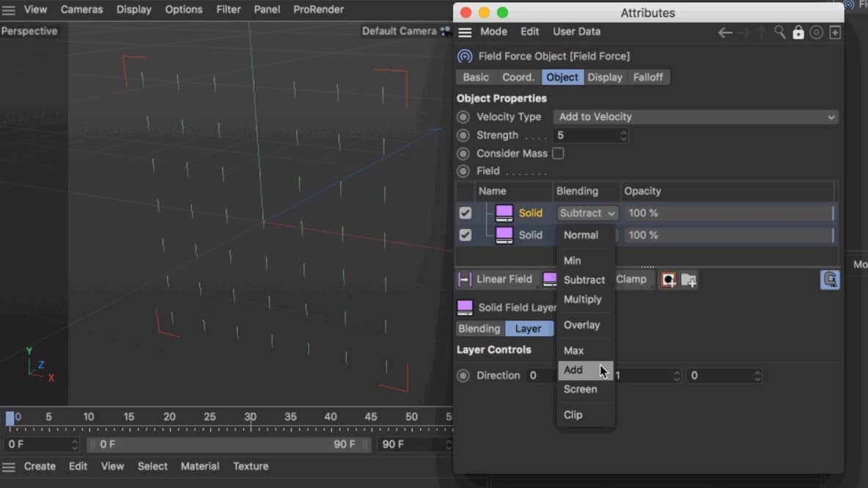The width and height of the screenshot is (868, 488).
Task: Uncheck the top Solid layer checkbox
Action: coord(465,213)
